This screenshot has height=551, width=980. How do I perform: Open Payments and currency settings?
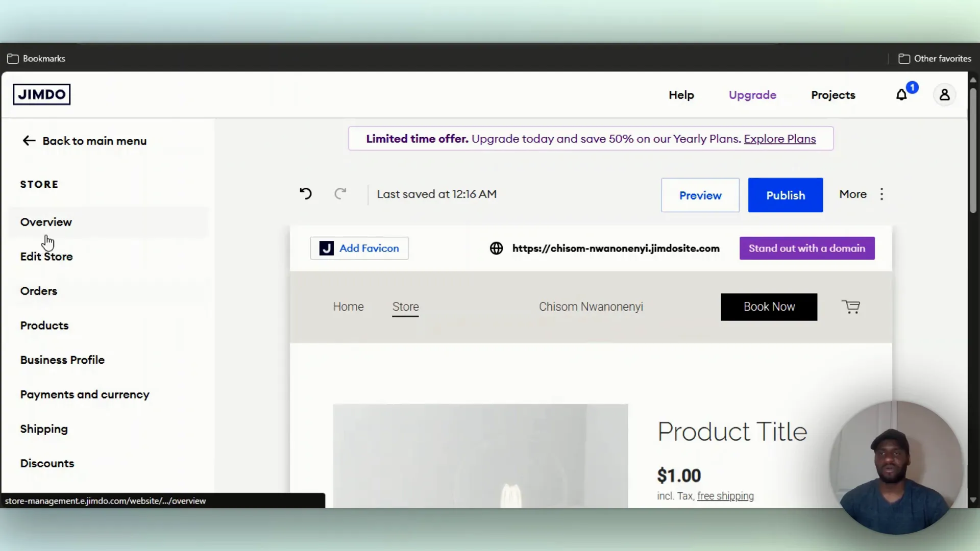click(x=85, y=394)
